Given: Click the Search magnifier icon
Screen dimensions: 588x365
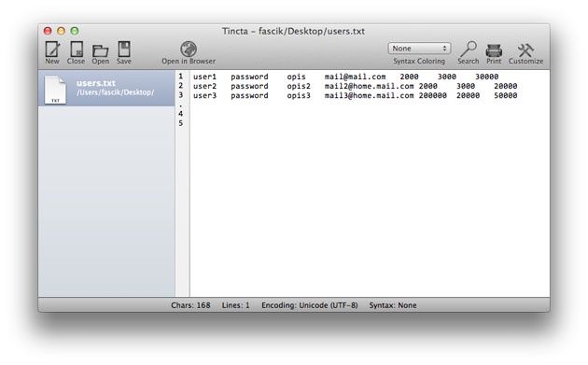Looking at the screenshot, I should point(469,49).
